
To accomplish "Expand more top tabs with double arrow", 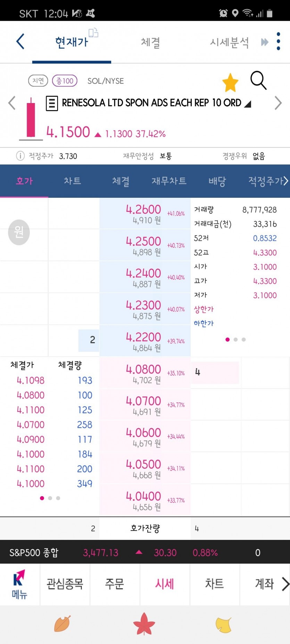I will pyautogui.click(x=265, y=42).
